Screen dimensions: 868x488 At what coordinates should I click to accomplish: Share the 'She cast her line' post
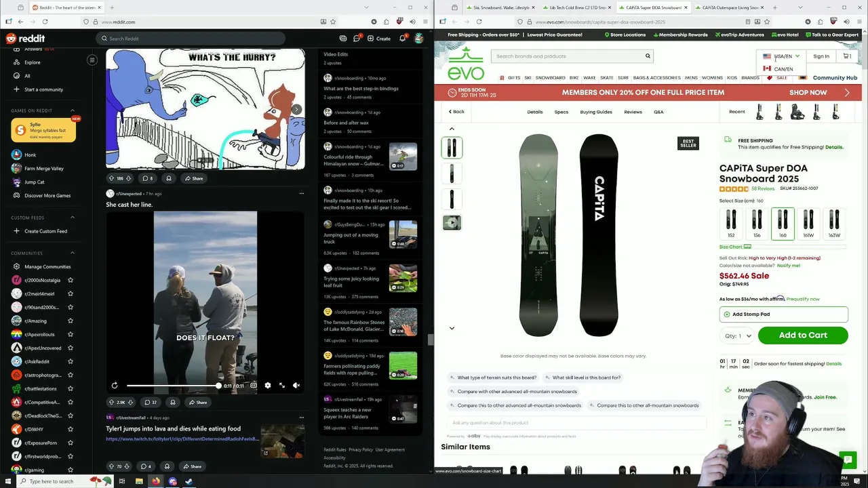197,403
